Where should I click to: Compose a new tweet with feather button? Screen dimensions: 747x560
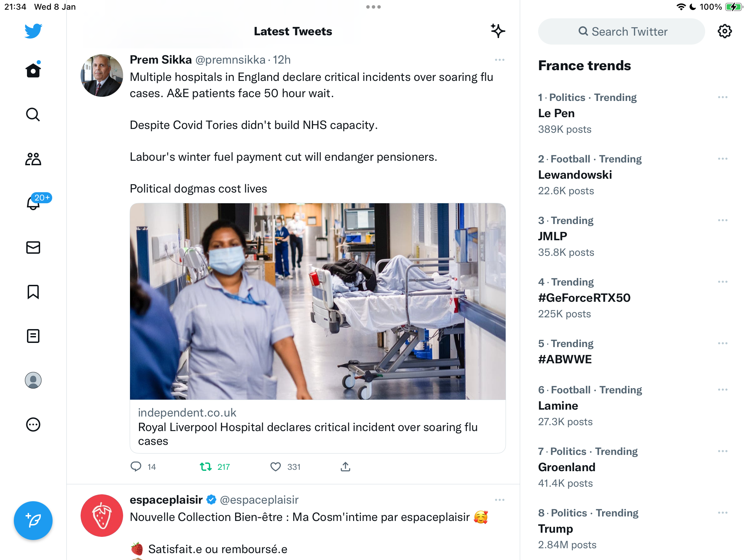33,520
